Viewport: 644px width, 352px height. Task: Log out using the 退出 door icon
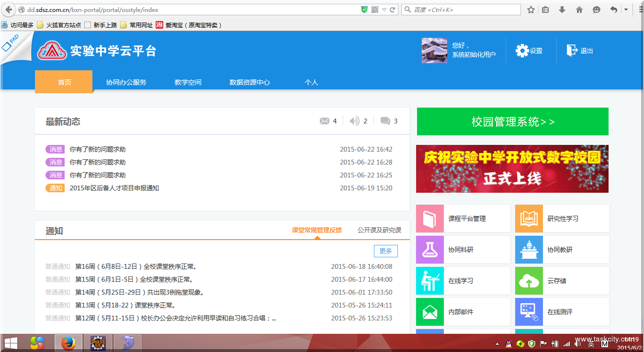pos(573,50)
